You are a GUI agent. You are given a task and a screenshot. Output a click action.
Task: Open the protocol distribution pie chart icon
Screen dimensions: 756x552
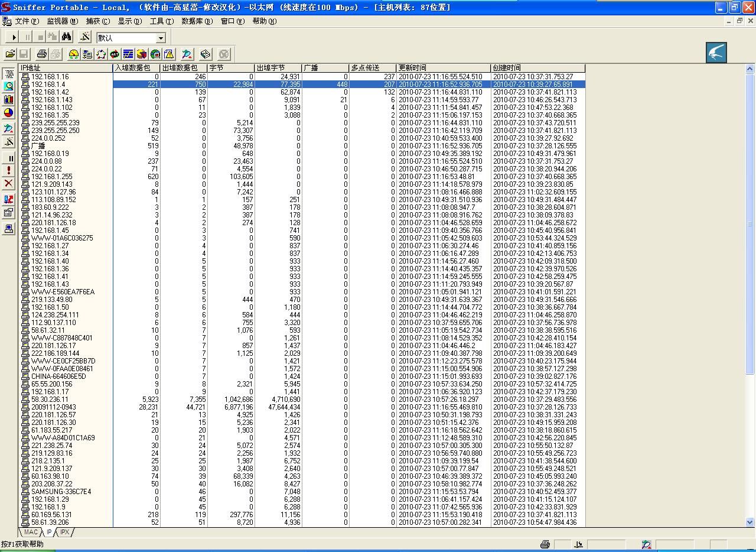(x=142, y=54)
